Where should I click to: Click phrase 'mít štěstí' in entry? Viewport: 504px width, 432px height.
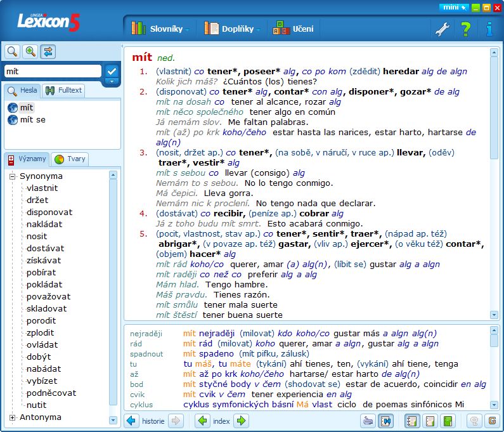(x=176, y=315)
